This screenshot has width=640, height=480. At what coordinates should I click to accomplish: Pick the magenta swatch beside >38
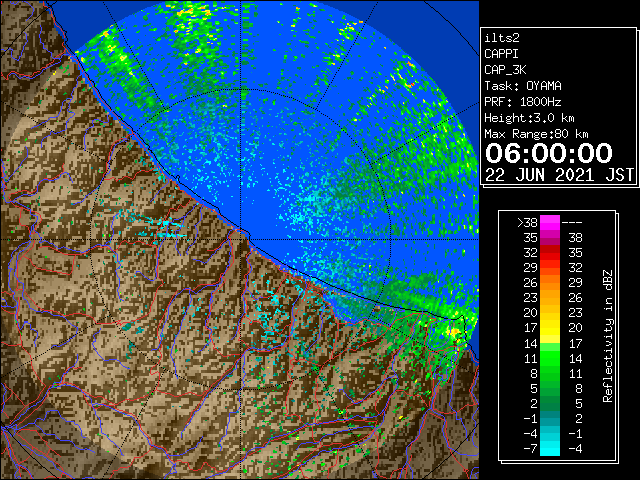point(550,223)
